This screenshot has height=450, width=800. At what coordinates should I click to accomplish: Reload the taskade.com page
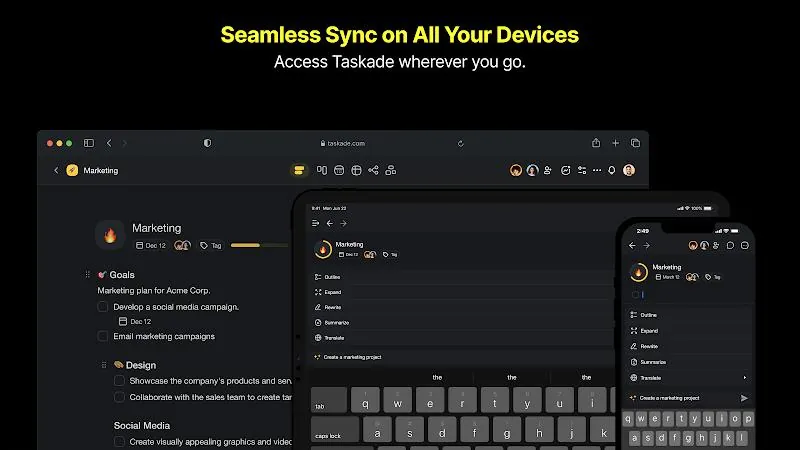tap(460, 143)
